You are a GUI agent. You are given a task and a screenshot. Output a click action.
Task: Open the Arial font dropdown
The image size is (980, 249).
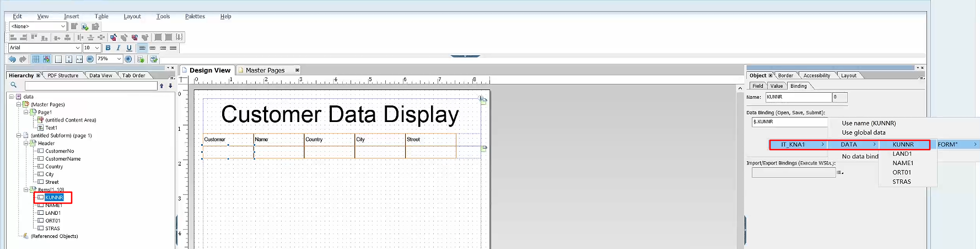coord(77,48)
